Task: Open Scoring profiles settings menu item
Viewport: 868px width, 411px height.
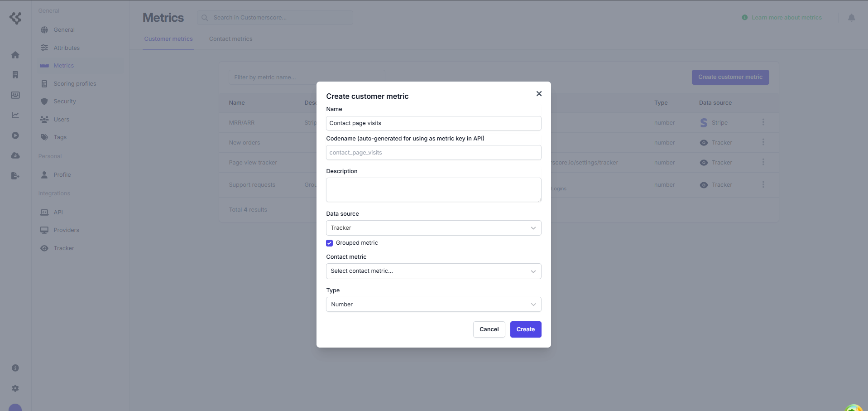Action: coord(75,84)
